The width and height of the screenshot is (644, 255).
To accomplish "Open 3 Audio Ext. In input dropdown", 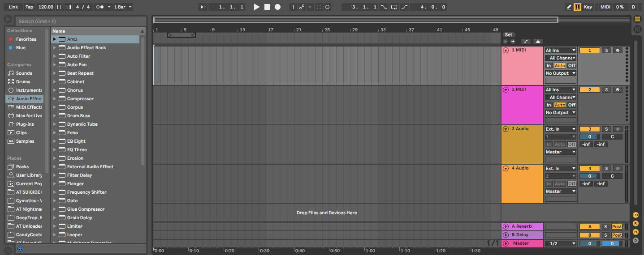I will (x=561, y=129).
